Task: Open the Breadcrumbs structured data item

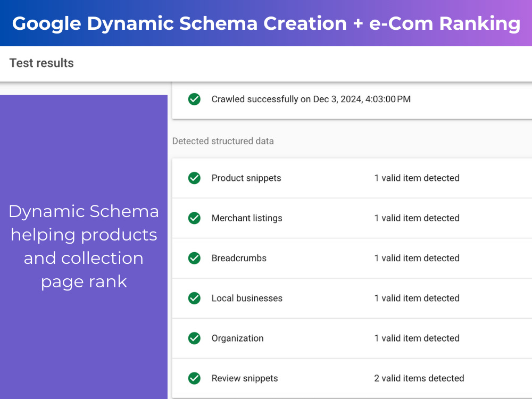Action: tap(352, 258)
